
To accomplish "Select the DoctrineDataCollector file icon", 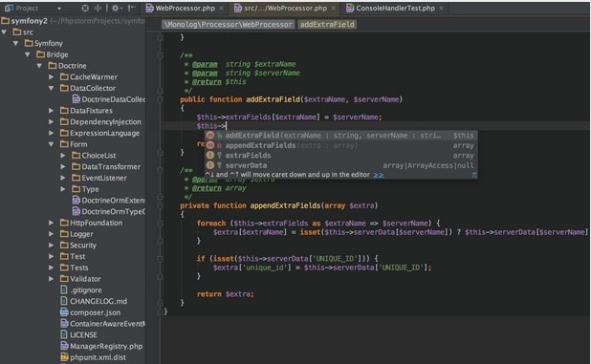I will (x=77, y=99).
